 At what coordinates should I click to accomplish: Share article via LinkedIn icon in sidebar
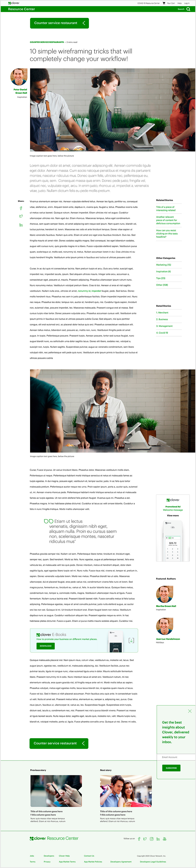tap(21, 225)
